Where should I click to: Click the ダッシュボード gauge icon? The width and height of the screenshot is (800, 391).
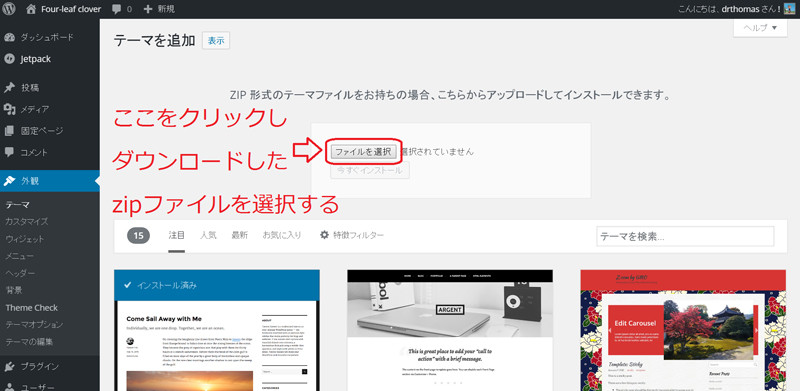[x=9, y=37]
